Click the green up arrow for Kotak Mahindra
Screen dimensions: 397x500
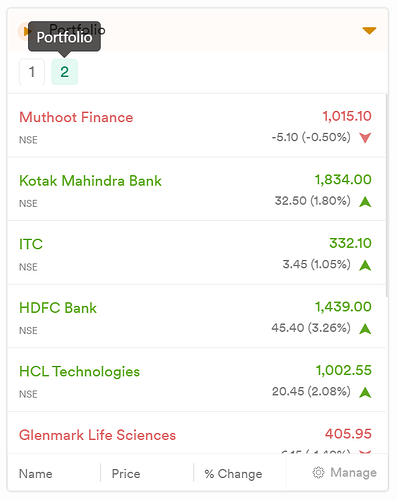coord(365,201)
